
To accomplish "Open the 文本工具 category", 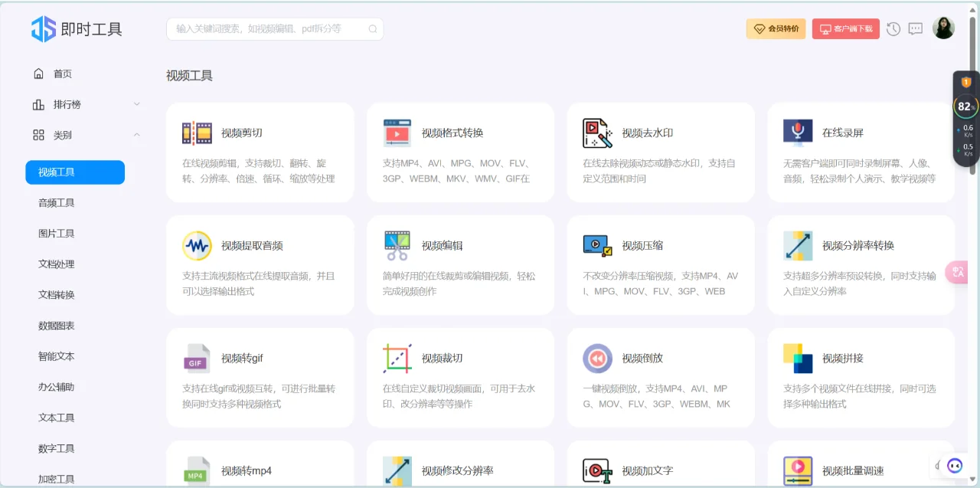I will click(x=57, y=418).
